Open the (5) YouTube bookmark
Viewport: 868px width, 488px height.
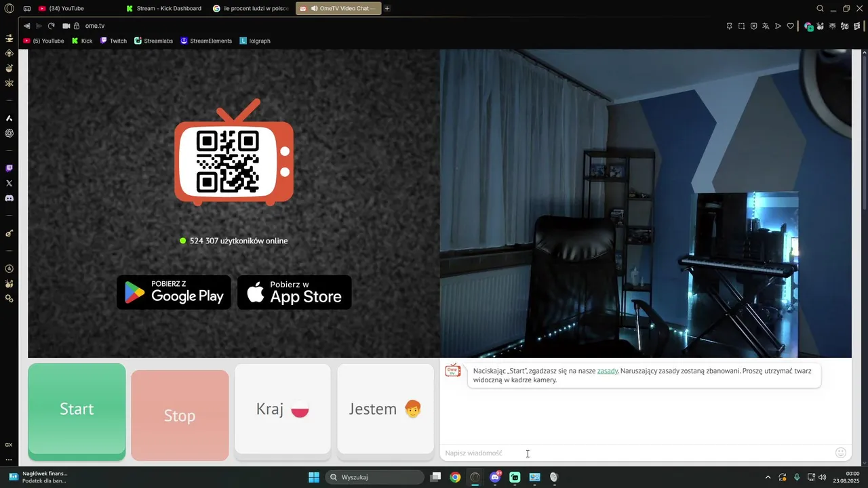pos(43,41)
